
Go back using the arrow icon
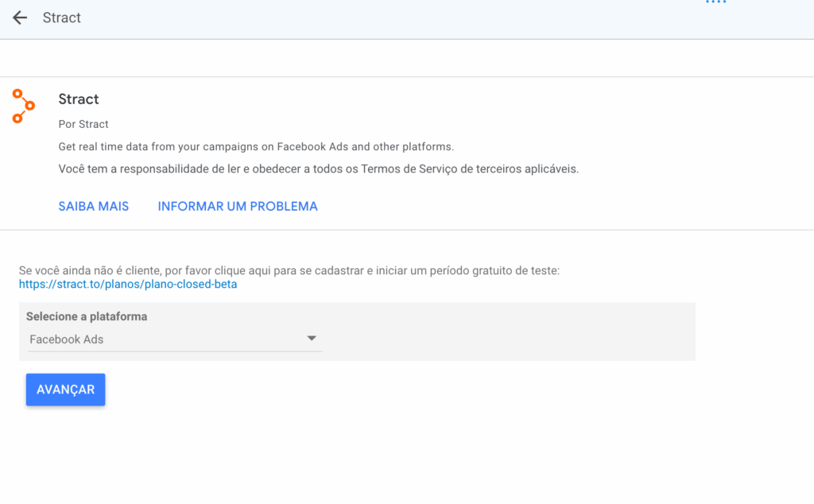[20, 17]
